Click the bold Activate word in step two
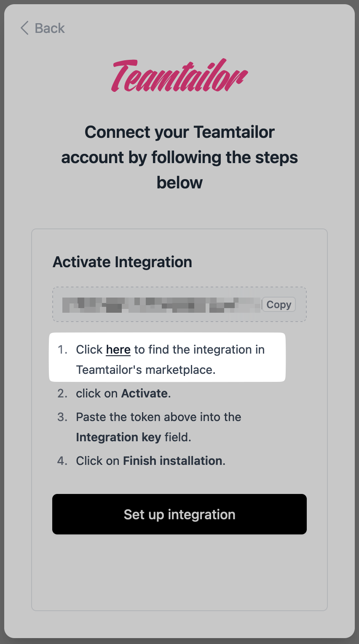The image size is (359, 644). coord(145,394)
